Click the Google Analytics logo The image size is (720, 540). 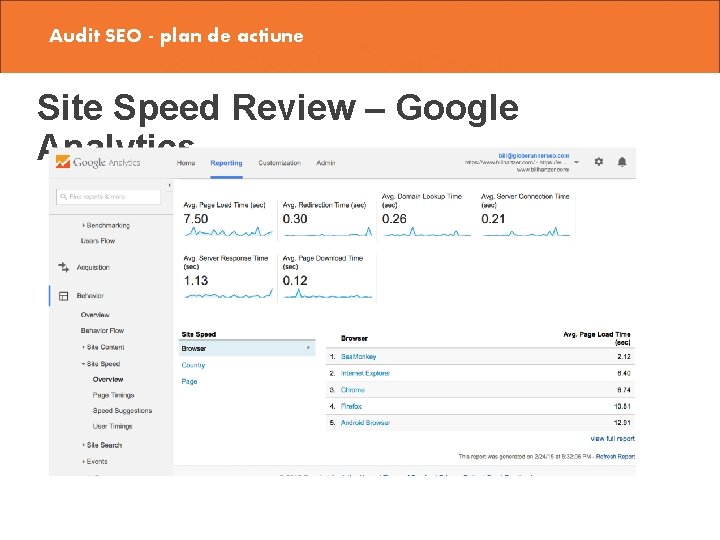[97, 162]
